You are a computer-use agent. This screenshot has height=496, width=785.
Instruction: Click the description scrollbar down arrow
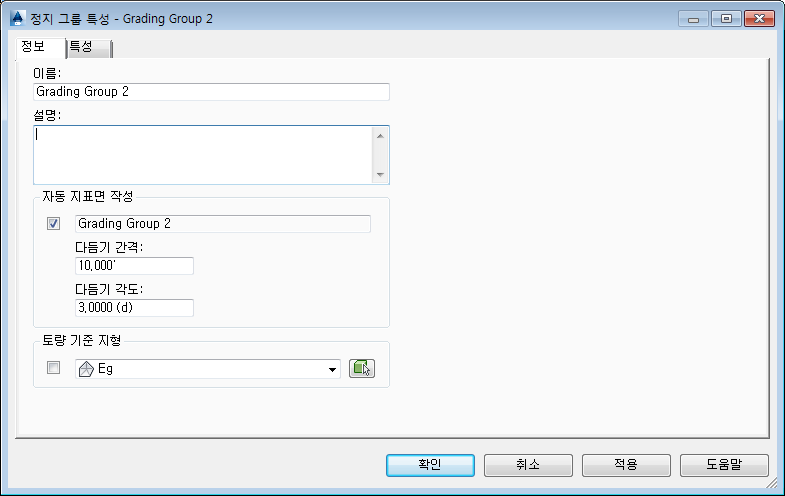click(380, 175)
